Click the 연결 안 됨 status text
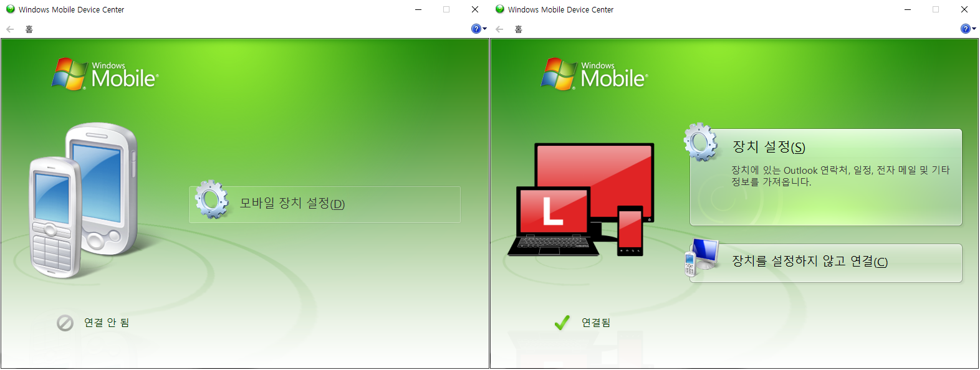 coord(107,323)
